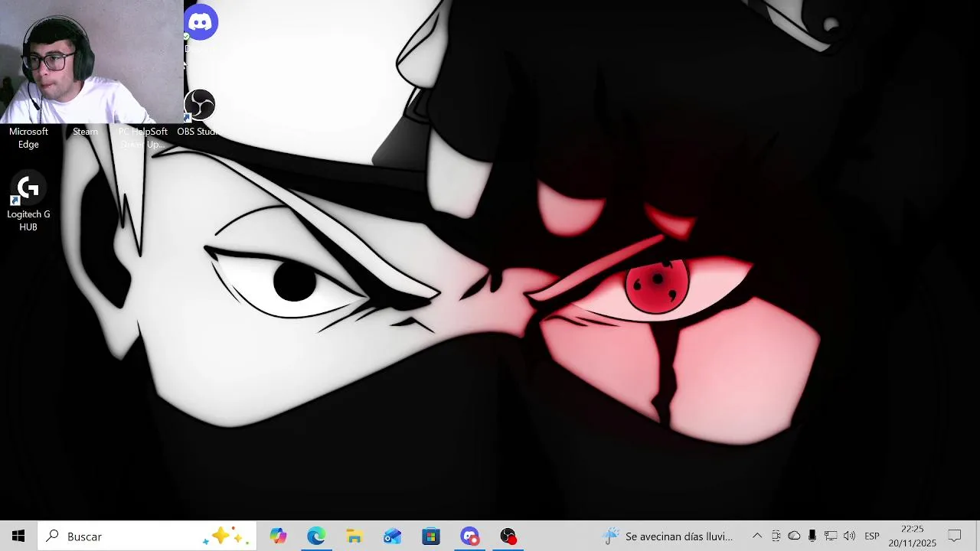Open Microsoft Store from the taskbar
The width and height of the screenshot is (980, 551).
click(431, 536)
